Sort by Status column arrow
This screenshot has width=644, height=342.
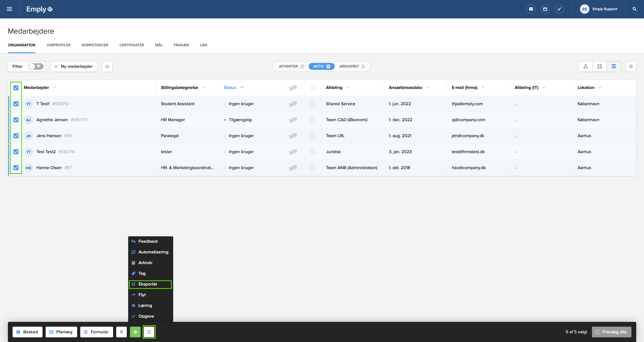coord(242,87)
